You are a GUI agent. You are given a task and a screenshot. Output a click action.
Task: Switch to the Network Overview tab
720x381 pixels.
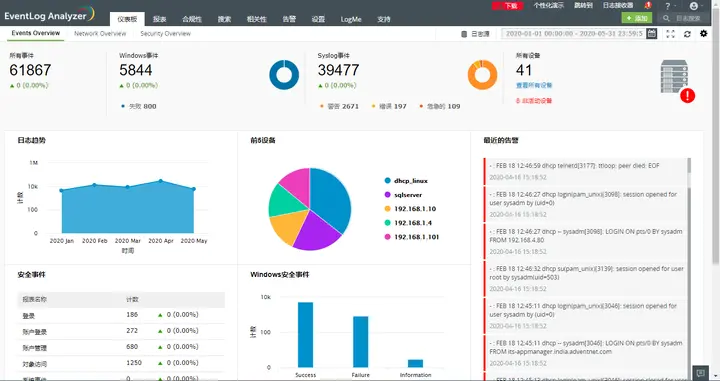click(x=100, y=34)
